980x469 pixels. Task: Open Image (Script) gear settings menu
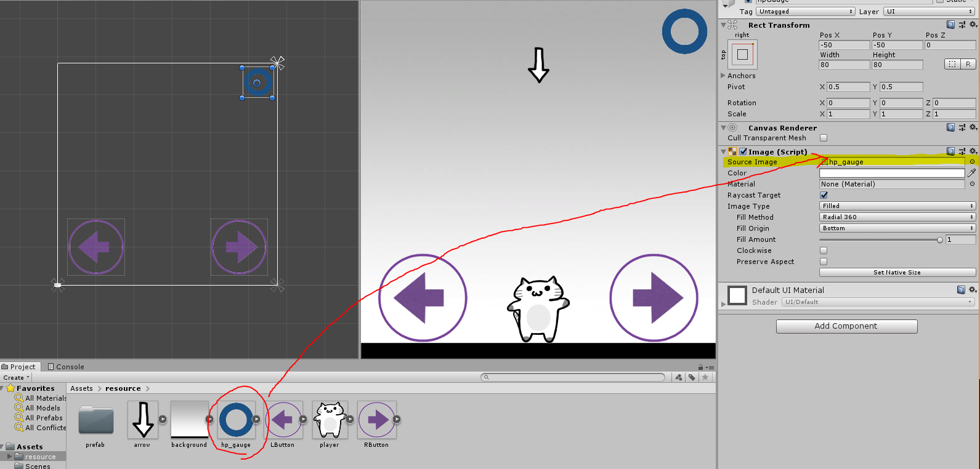point(973,151)
